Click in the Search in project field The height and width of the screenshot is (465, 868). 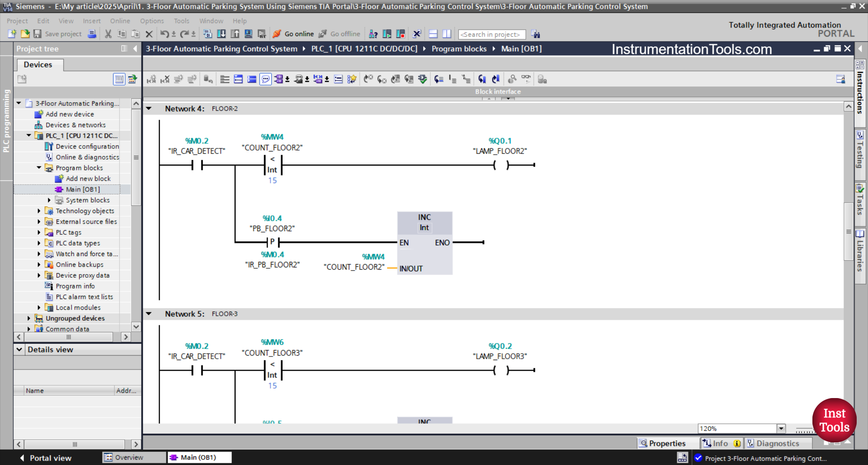(491, 34)
